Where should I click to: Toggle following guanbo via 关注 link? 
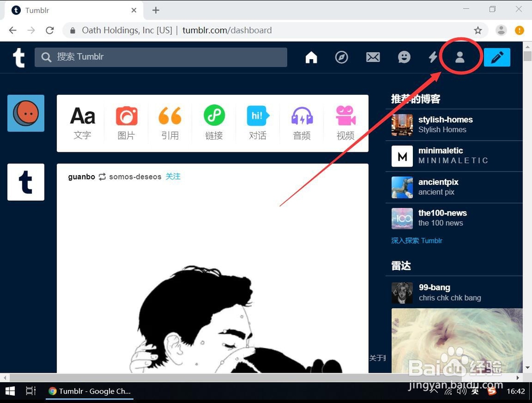point(173,176)
